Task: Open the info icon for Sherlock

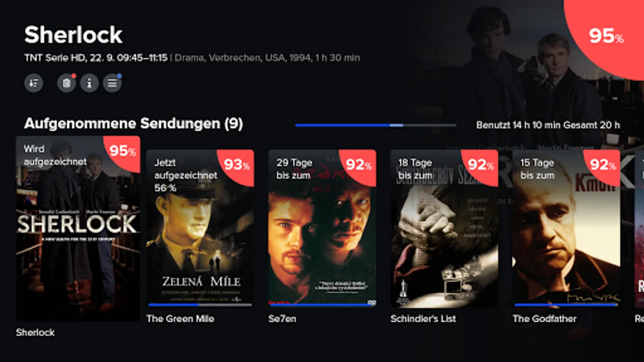Action: [x=89, y=83]
